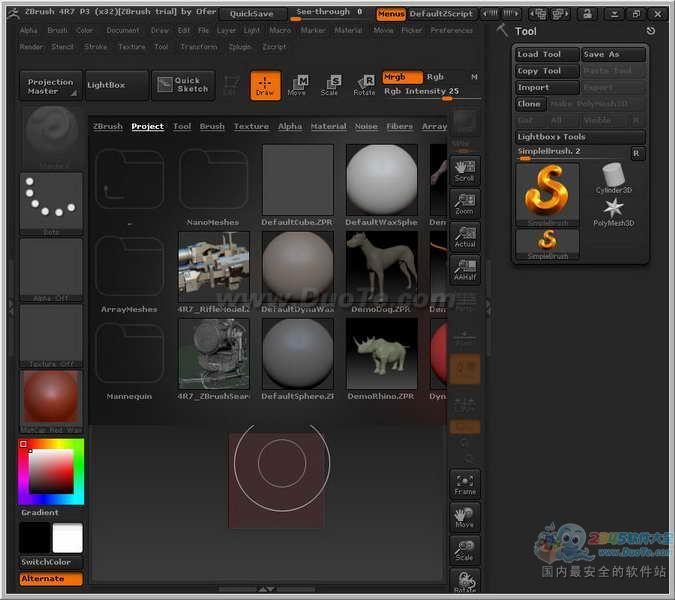Set canvas to Actual size icon
Screen dimensions: 675x600
(x=464, y=237)
